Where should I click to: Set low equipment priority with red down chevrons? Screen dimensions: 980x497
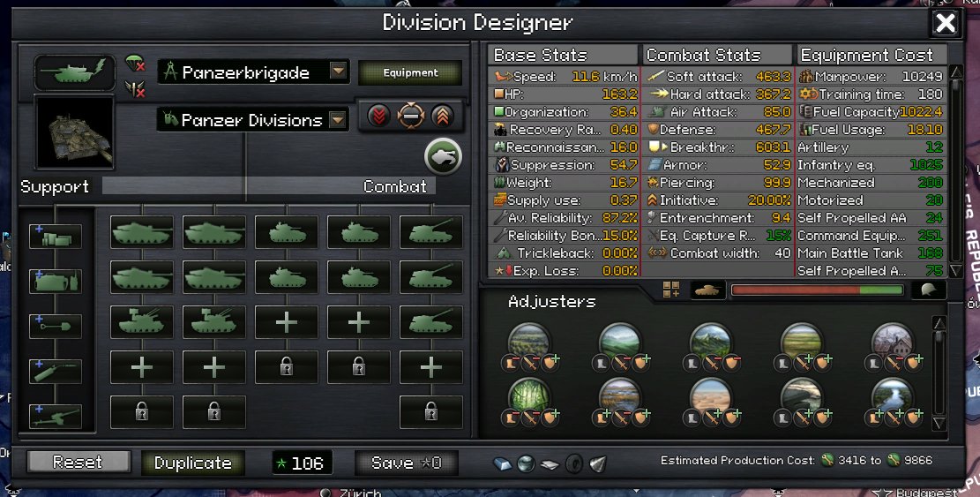[378, 116]
